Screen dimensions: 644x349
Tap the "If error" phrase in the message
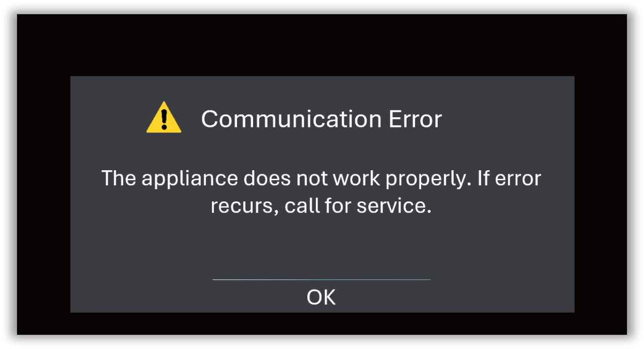[x=509, y=179]
